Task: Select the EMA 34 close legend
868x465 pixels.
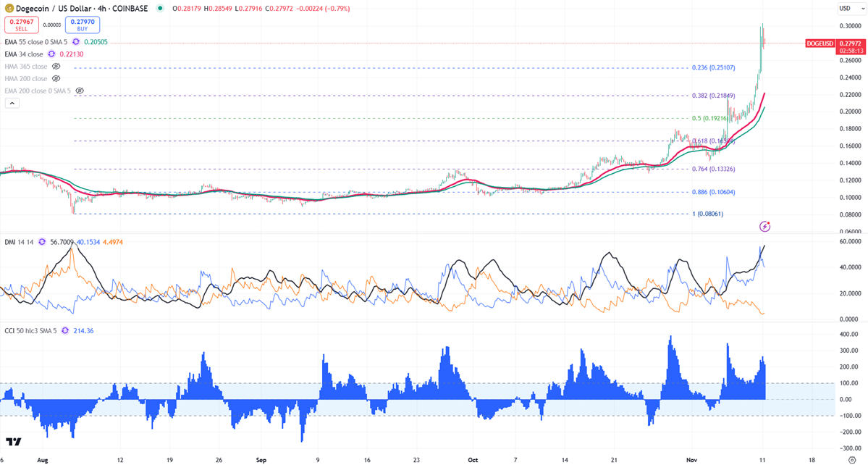Action: [24, 54]
